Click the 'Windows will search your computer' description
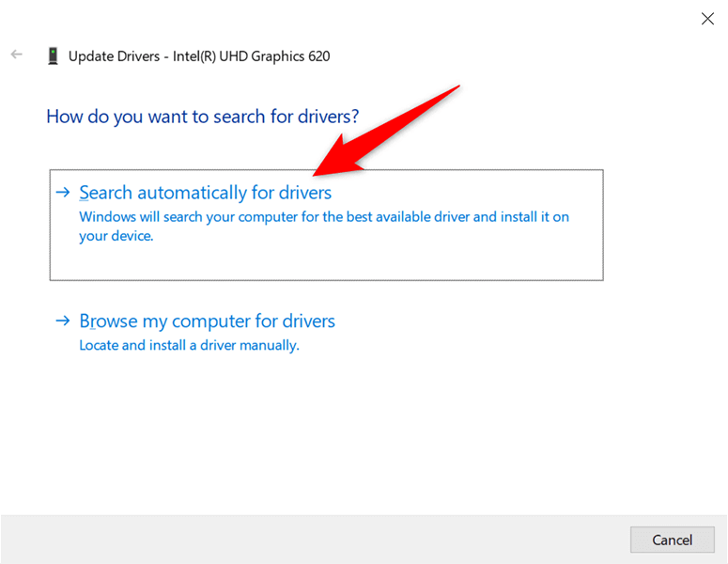 [324, 217]
